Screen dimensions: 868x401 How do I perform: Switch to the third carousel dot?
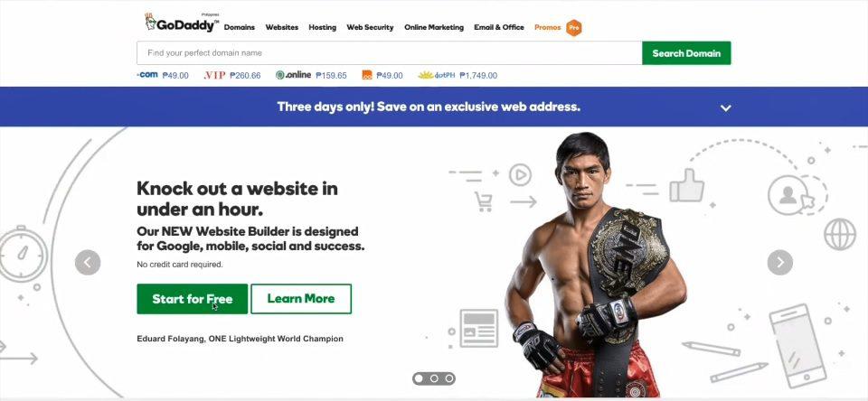pos(449,378)
